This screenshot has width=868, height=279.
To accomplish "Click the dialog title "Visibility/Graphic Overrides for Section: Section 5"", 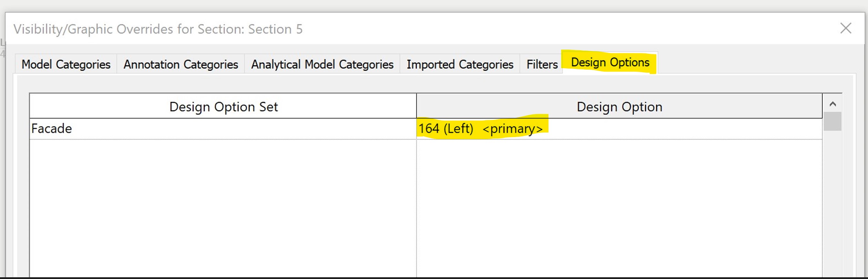I will (159, 29).
